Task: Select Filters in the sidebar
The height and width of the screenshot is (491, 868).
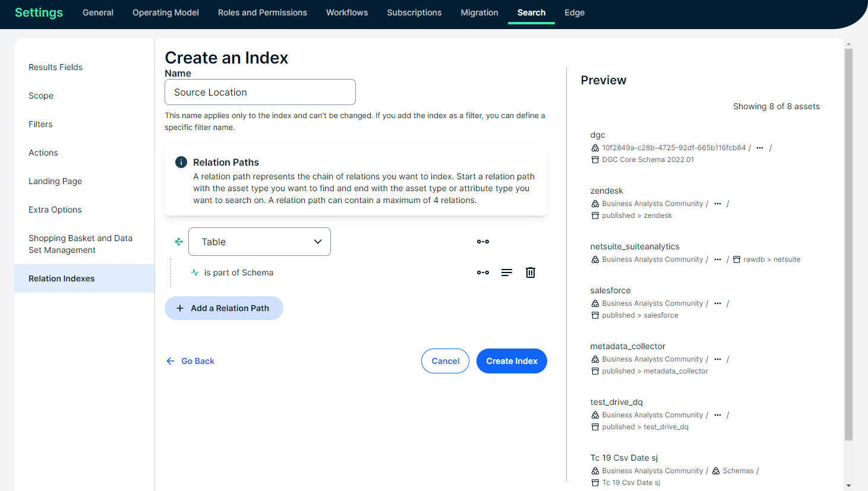Action: click(40, 124)
